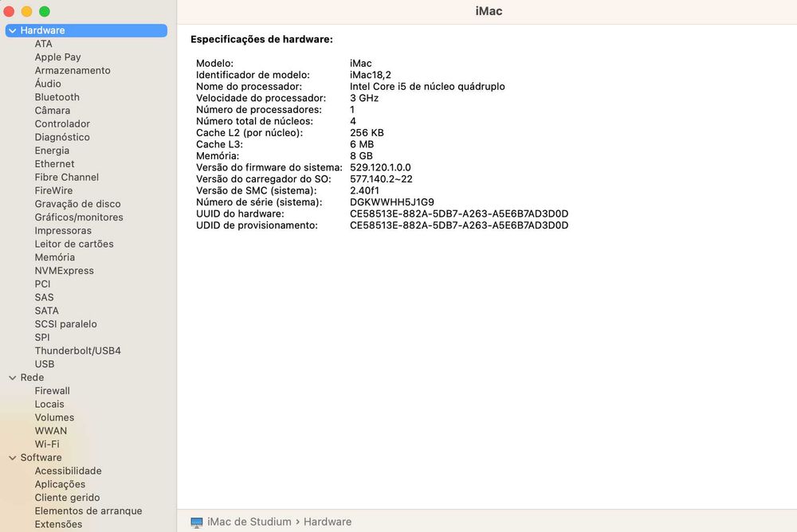Click the Especificações de hardware heading
Screen dimensions: 797x532
pyautogui.click(x=261, y=40)
